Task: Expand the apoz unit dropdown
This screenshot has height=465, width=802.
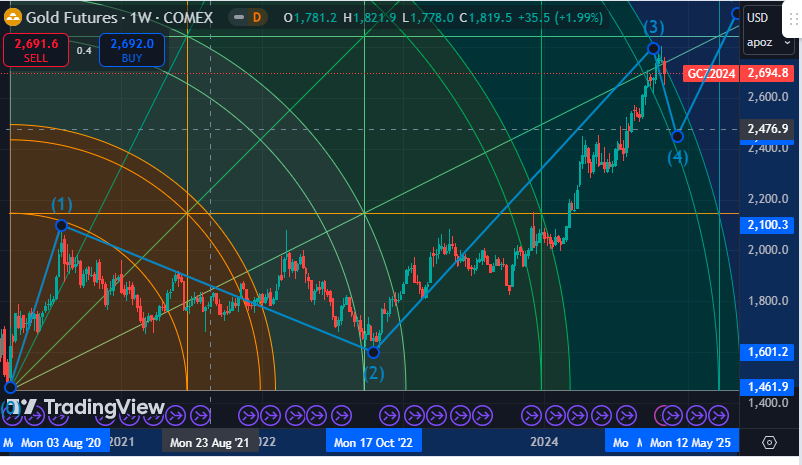Action: pos(768,42)
